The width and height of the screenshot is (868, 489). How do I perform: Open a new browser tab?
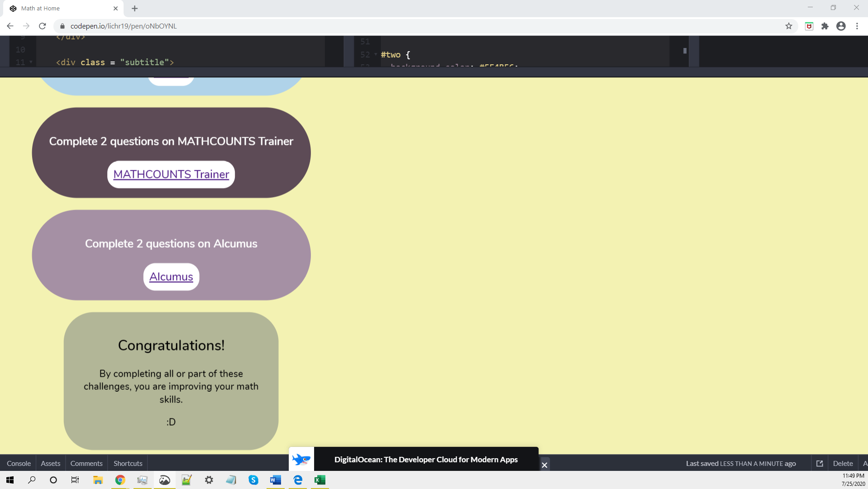click(x=134, y=9)
